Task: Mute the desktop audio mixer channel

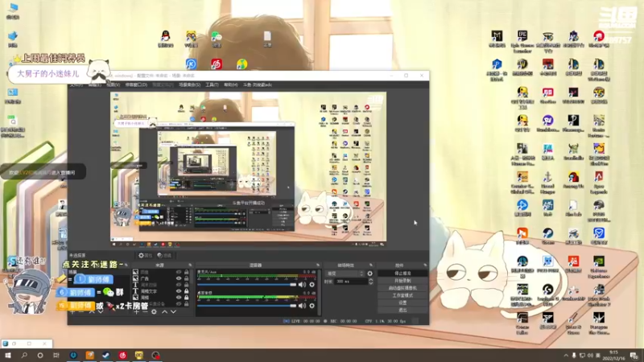Action: click(x=303, y=306)
